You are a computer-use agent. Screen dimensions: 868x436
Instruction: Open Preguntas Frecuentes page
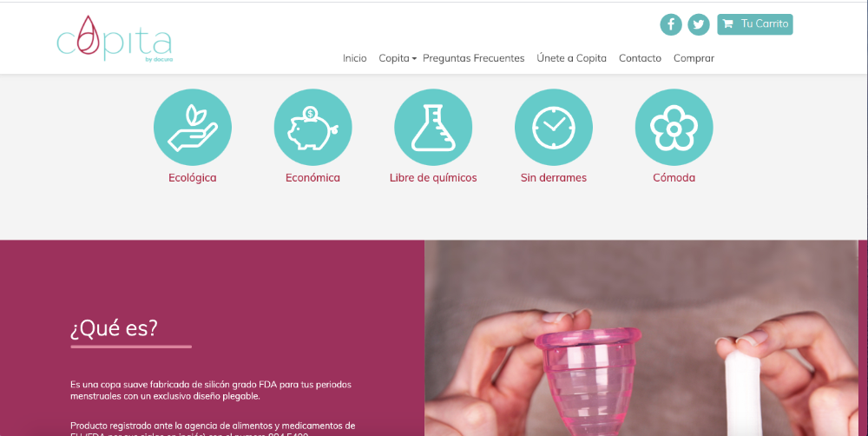(x=473, y=58)
